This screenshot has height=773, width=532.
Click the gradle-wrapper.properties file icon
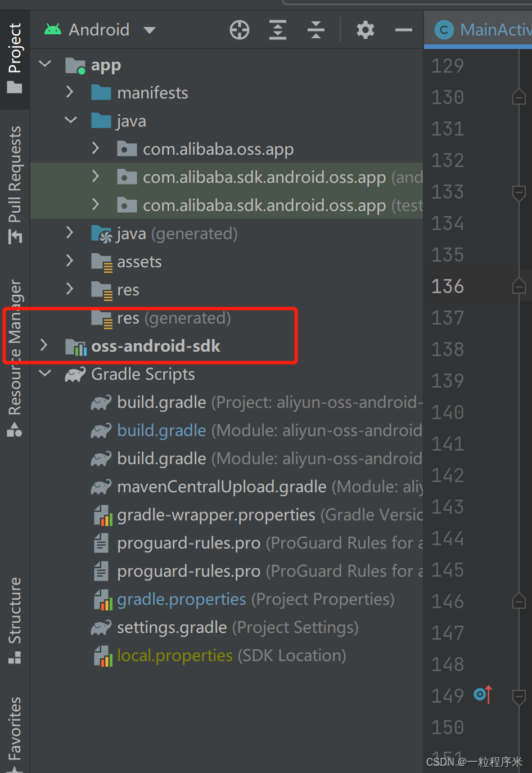point(103,515)
